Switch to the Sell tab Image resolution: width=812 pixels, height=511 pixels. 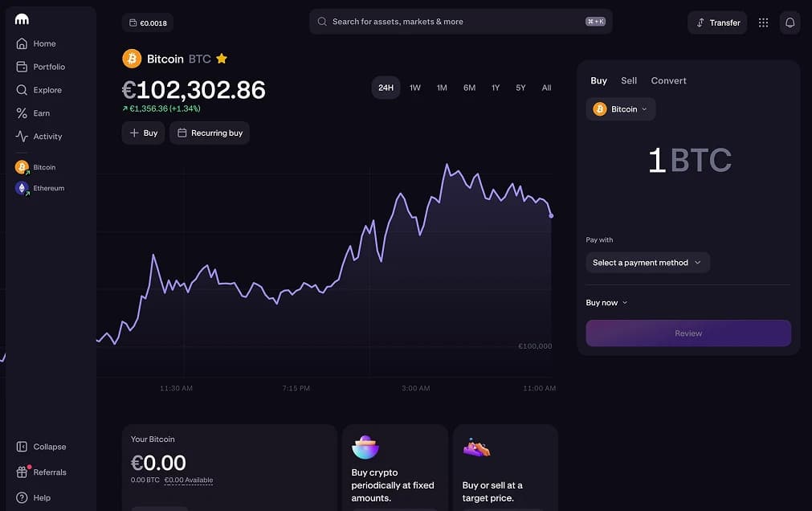tap(629, 80)
